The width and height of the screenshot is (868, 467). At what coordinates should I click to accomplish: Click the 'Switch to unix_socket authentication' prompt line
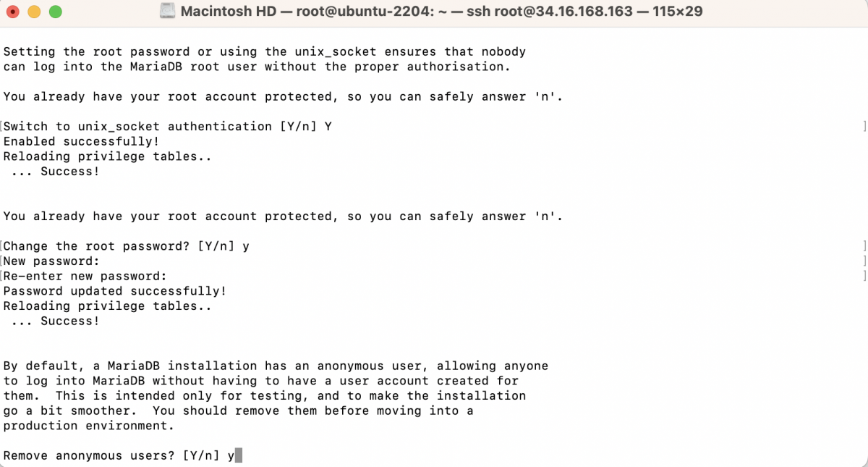pos(168,126)
